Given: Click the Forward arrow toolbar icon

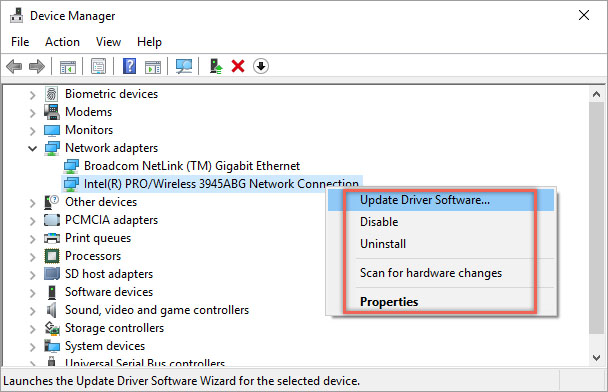Looking at the screenshot, I should [37, 66].
